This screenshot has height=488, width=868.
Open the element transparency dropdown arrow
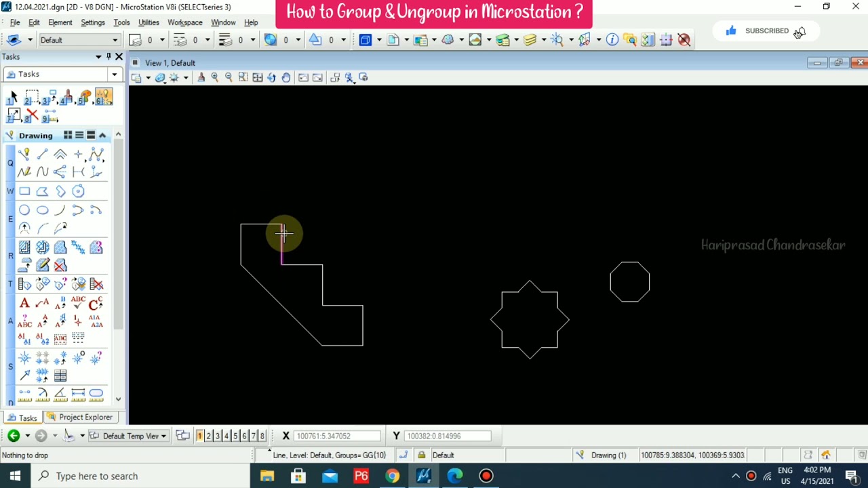click(x=298, y=40)
